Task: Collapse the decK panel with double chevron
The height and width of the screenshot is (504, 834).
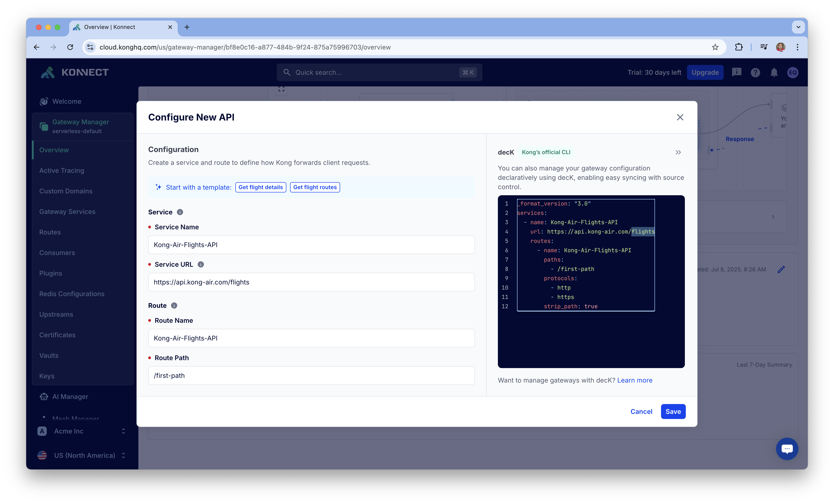Action: pos(678,152)
